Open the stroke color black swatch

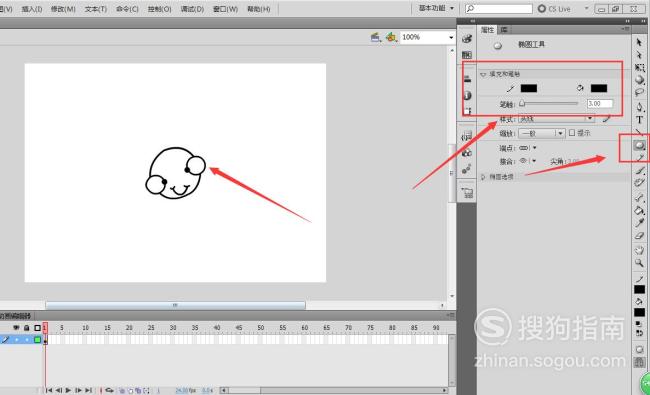coord(529,88)
